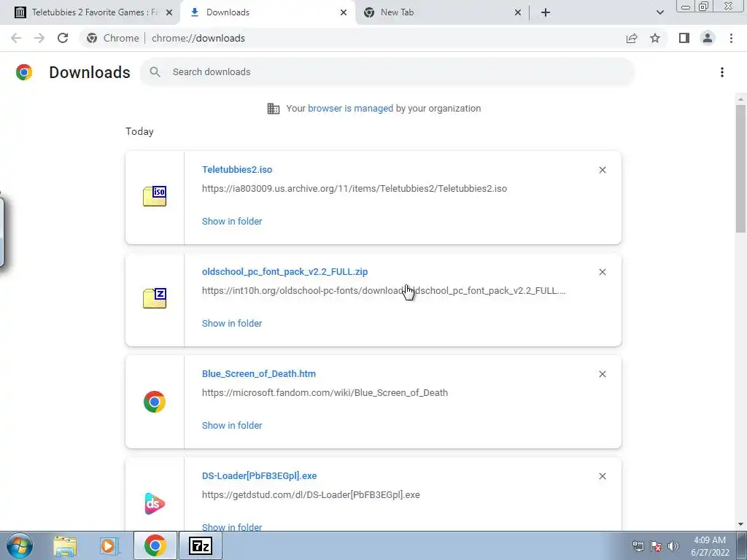Switch to the New Tab tab
Screen dimensions: 747x560
coord(442,12)
